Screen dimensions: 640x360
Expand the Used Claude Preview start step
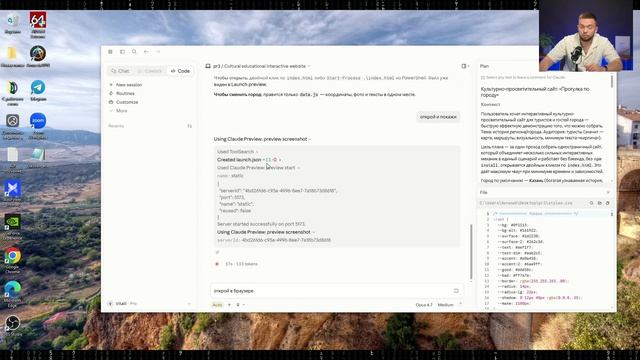pos(258,168)
